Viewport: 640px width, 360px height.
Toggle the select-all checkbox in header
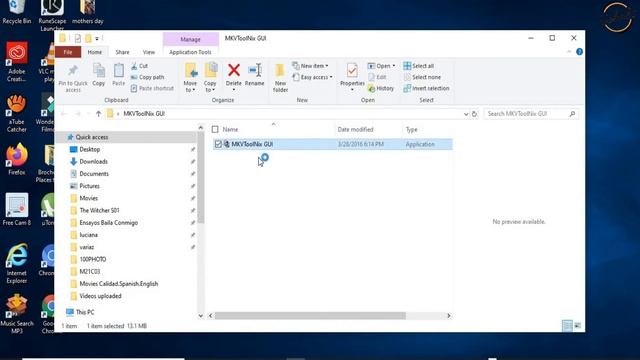click(x=215, y=129)
